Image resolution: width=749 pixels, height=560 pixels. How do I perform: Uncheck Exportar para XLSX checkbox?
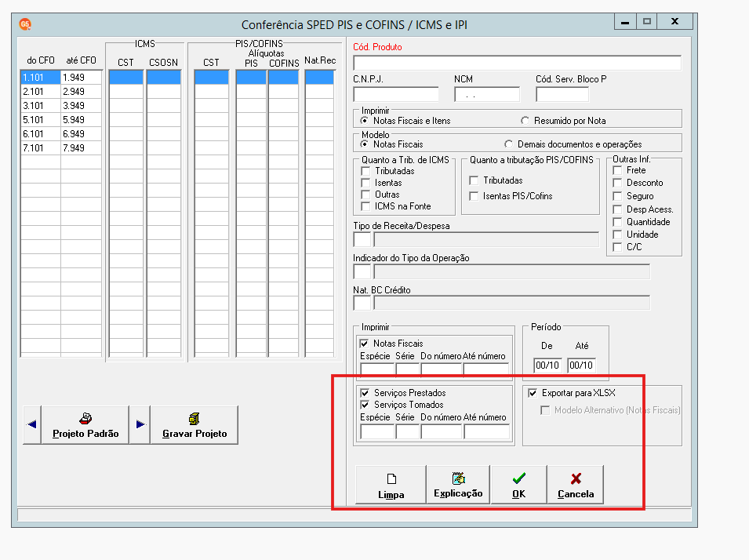(x=532, y=393)
